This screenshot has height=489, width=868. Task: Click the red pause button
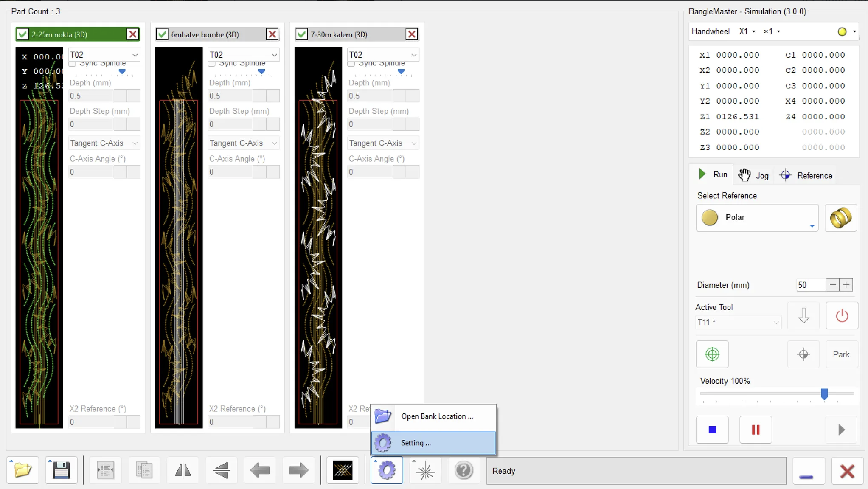click(x=756, y=430)
